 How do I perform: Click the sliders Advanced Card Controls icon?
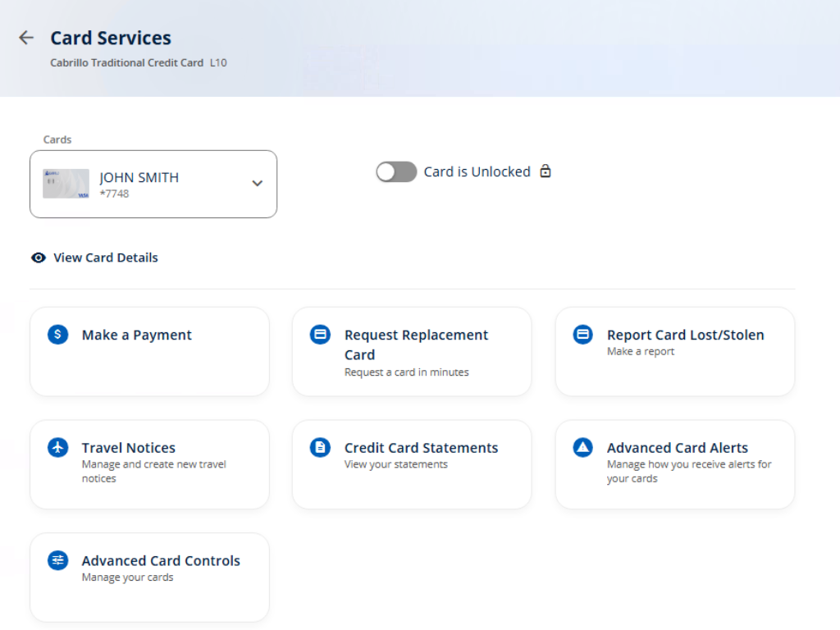(x=57, y=560)
